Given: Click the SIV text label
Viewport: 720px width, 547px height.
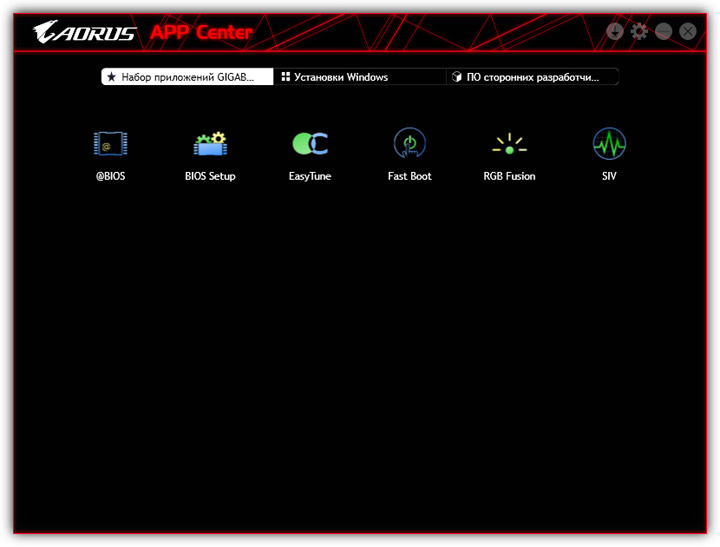Looking at the screenshot, I should pyautogui.click(x=609, y=176).
